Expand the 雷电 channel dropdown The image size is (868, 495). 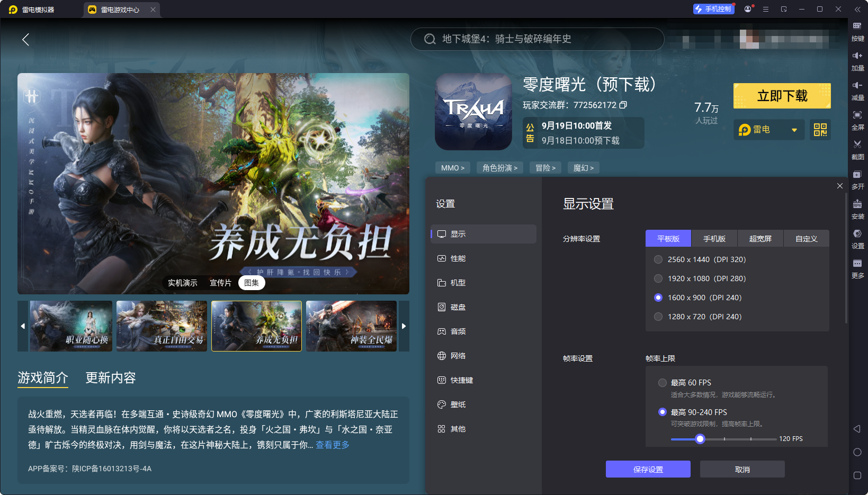pyautogui.click(x=794, y=130)
